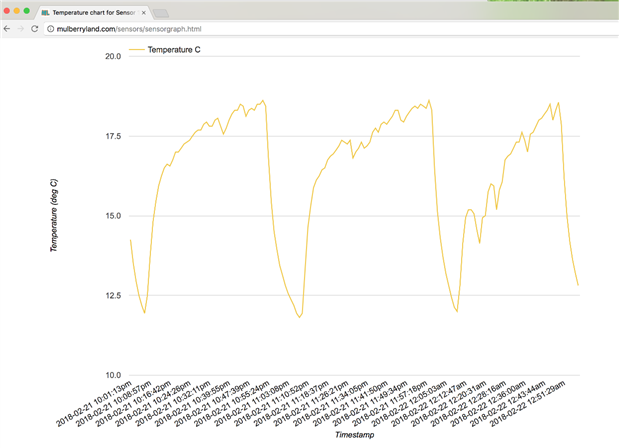Close the Temperature chart tab

144,13
